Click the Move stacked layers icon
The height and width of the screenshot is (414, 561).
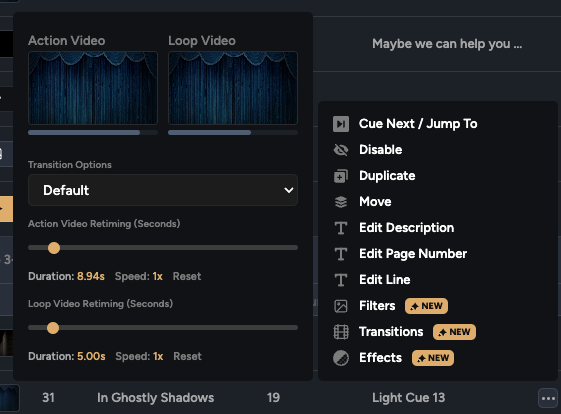coord(341,202)
